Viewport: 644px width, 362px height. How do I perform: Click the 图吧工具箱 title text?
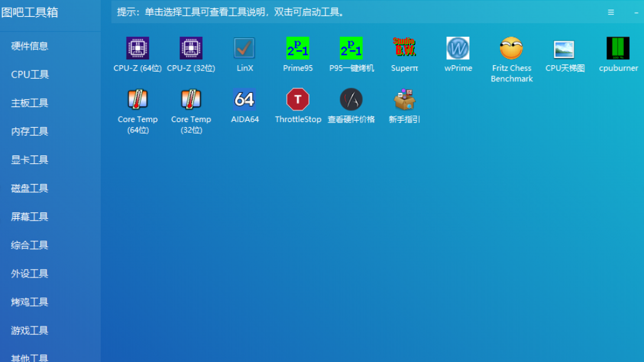point(30,12)
